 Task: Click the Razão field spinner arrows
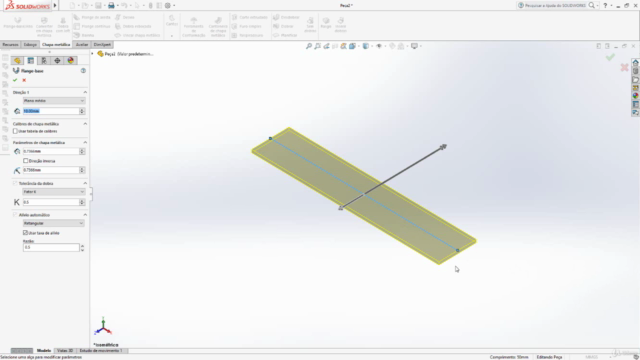coord(82,247)
